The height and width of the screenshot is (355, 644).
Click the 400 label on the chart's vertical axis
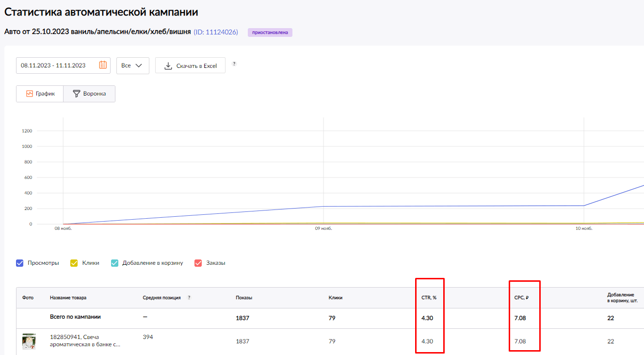[28, 193]
